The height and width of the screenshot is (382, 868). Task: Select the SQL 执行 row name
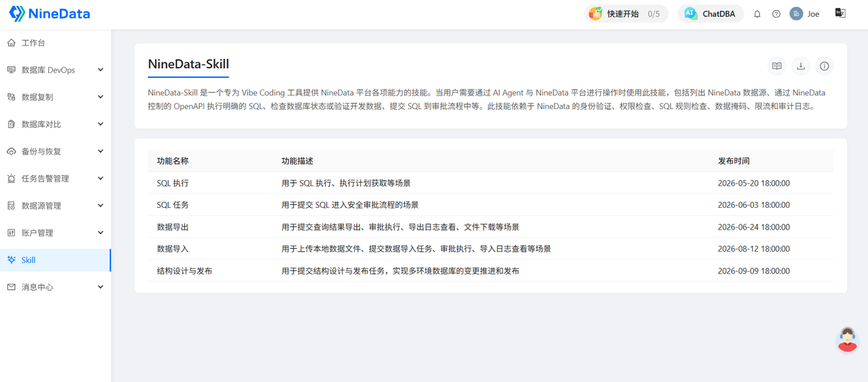[x=173, y=183]
